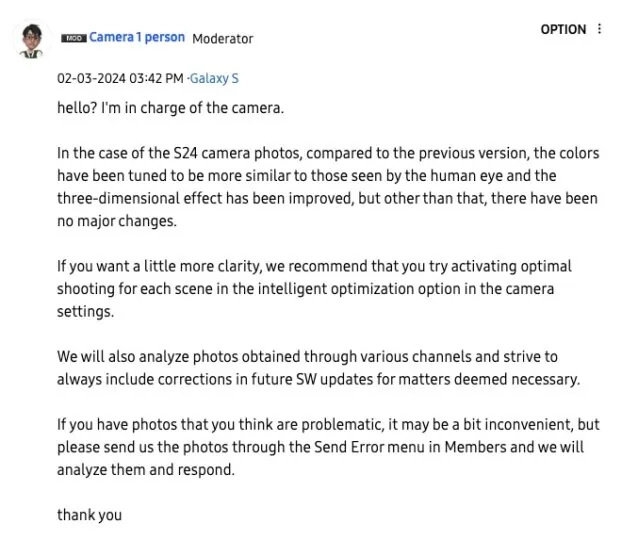Click the poster's profile avatar picture

pyautogui.click(x=32, y=41)
